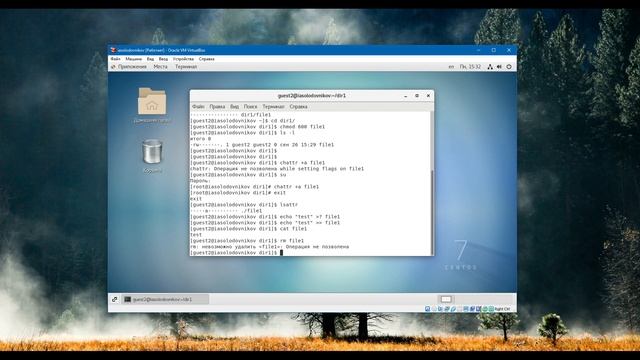
Task: Click the show-desktop icon at bottom-left panel
Action: (x=115, y=299)
